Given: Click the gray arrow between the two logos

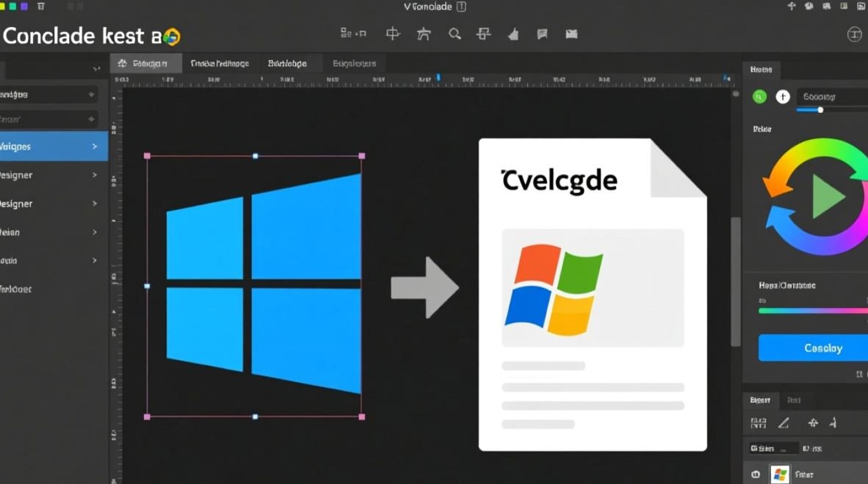Looking at the screenshot, I should pyautogui.click(x=424, y=287).
